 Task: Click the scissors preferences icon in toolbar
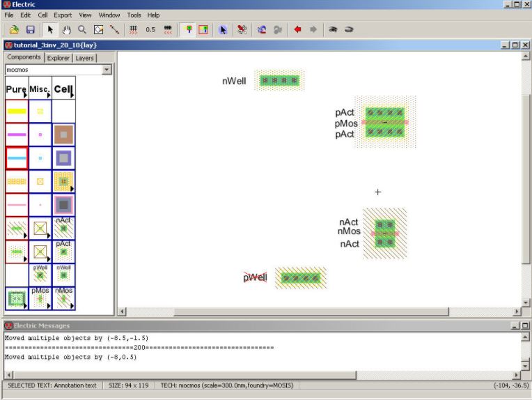[x=242, y=30]
